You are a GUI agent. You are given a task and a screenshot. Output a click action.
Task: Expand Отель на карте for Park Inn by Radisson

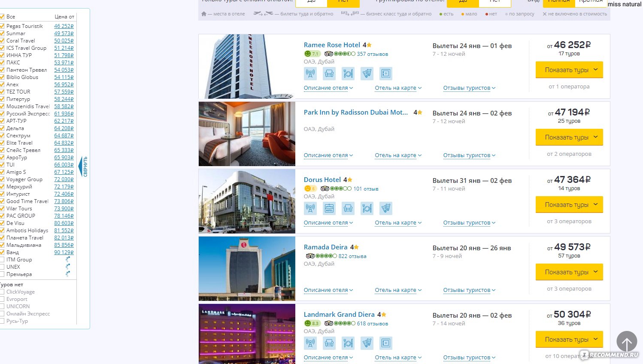398,155
